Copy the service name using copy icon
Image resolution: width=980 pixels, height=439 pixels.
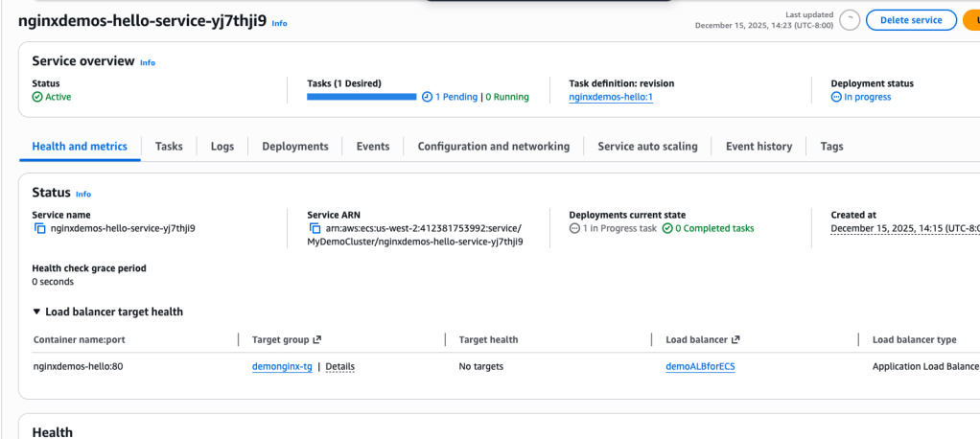(x=39, y=229)
